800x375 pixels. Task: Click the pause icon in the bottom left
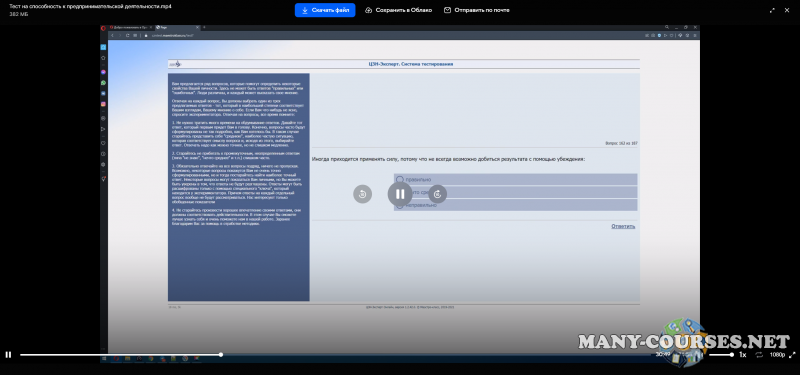point(8,355)
